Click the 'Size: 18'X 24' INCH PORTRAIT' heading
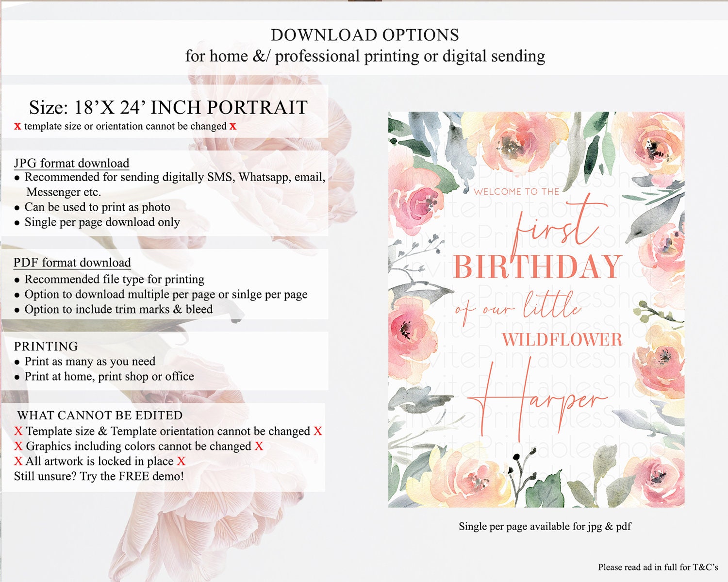 [168, 107]
